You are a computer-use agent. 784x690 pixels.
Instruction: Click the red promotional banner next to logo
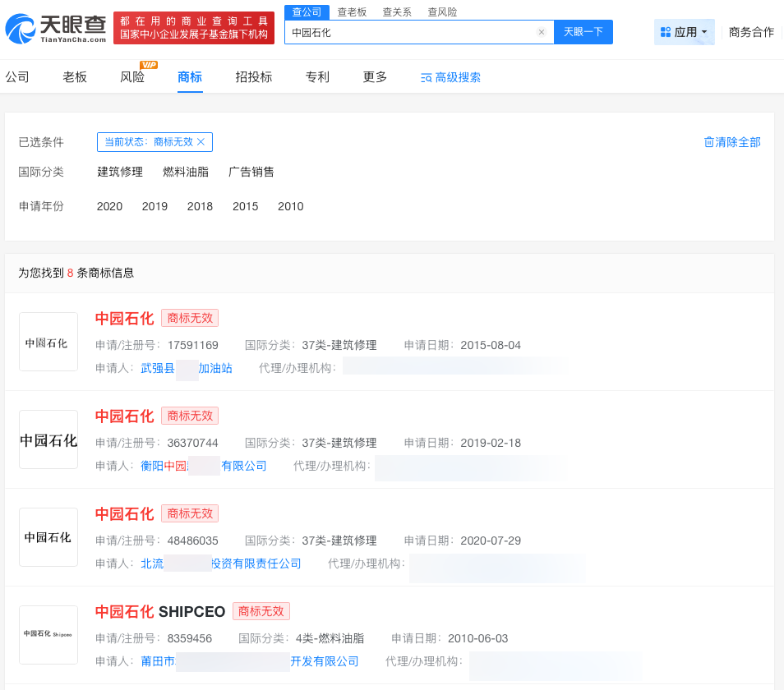coord(193,25)
